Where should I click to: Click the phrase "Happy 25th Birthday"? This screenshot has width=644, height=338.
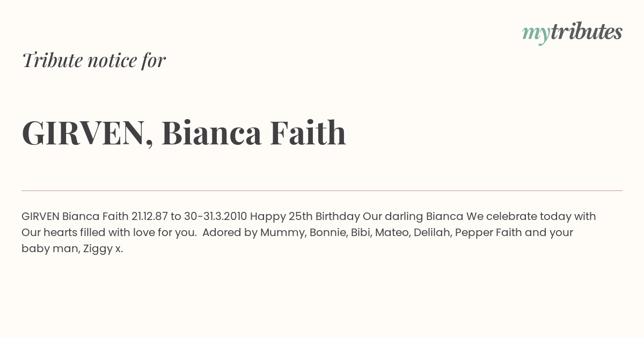click(x=305, y=217)
